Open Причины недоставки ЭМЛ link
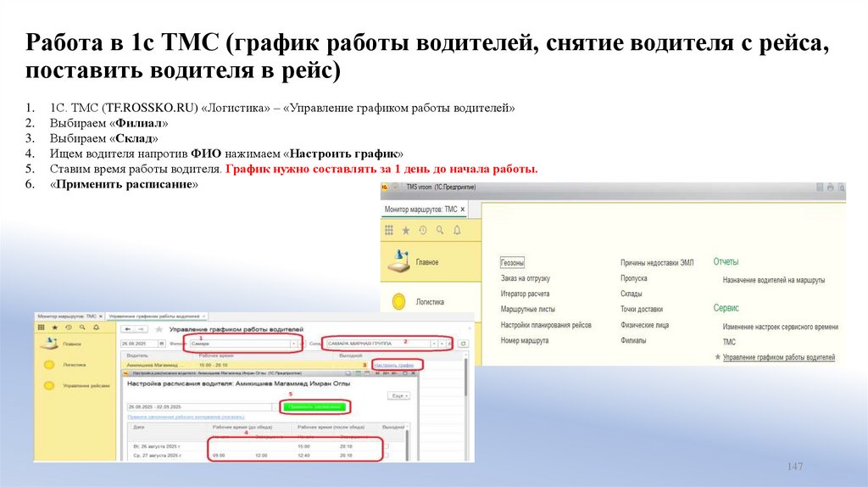The image size is (868, 487). pos(657,263)
